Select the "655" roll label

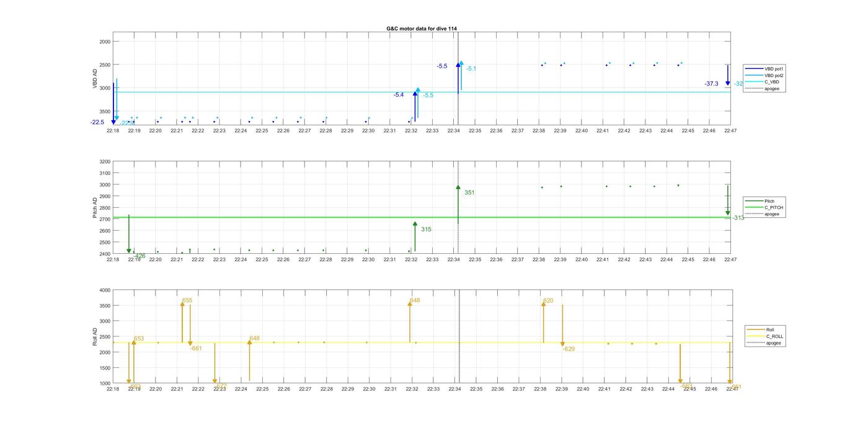click(x=187, y=300)
